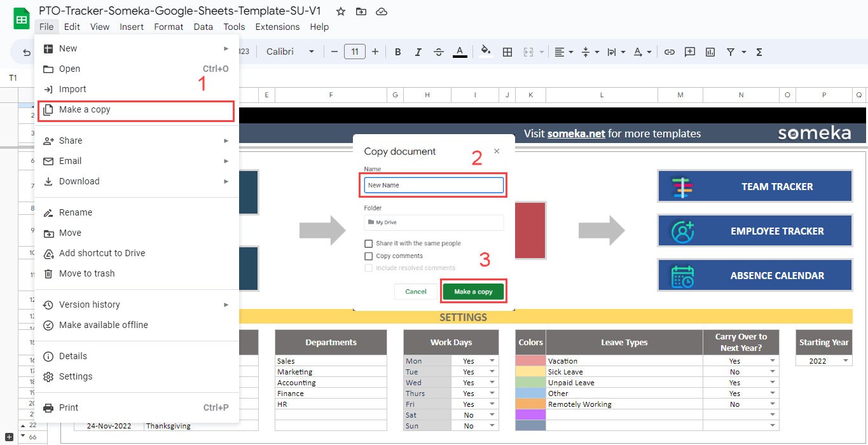Viewport: 868px width, 445px height.
Task: Change Mon work day using its dropdown
Action: [x=492, y=360]
